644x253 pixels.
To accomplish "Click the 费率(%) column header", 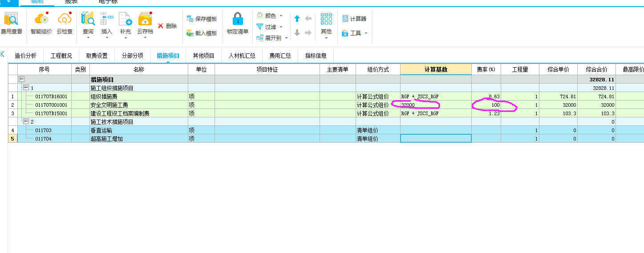I will [486, 69].
